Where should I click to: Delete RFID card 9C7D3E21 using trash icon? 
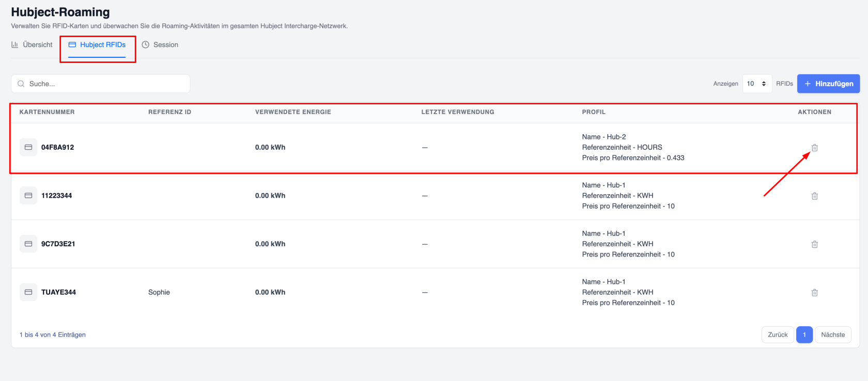pyautogui.click(x=814, y=244)
